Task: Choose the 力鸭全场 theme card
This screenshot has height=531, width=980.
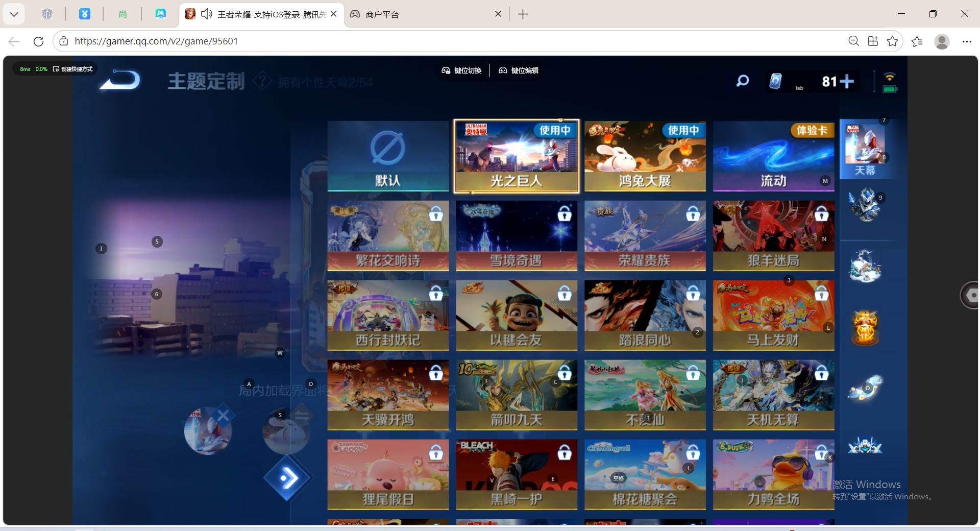Action: coord(774,475)
